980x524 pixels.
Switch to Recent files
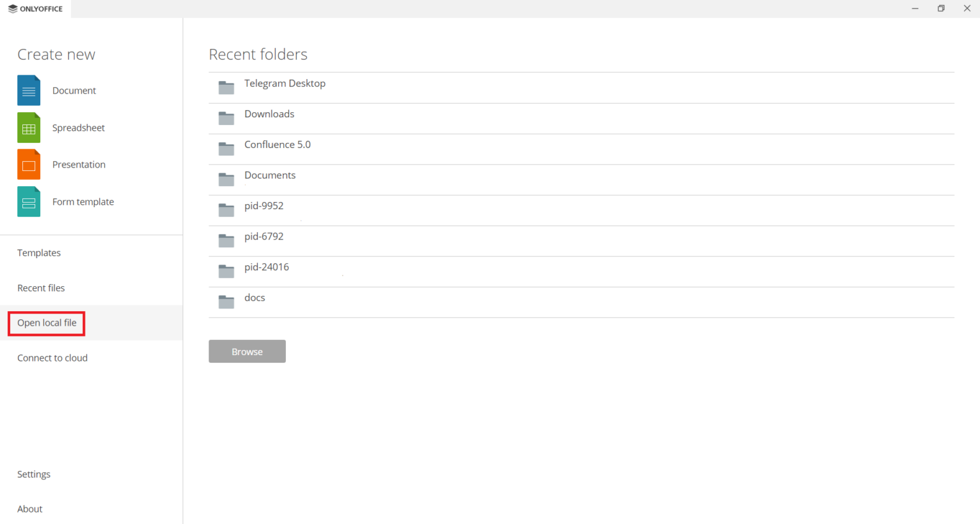[41, 288]
